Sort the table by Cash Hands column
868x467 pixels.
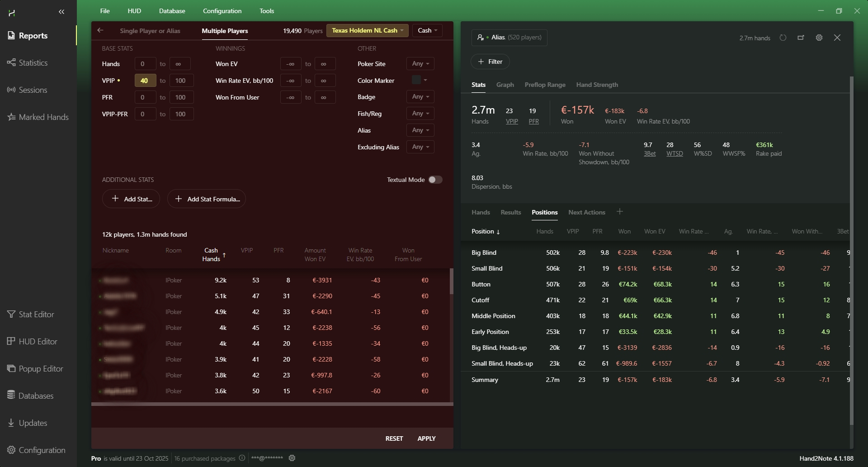pyautogui.click(x=211, y=255)
